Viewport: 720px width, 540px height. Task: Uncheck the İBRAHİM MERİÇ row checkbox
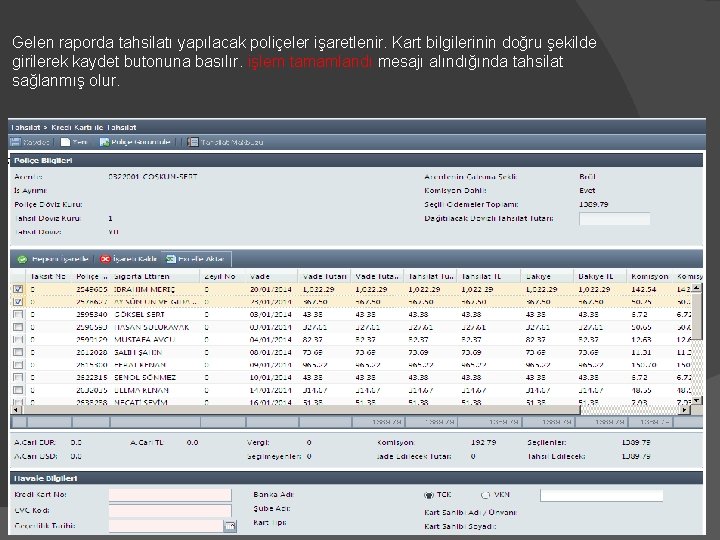point(18,289)
